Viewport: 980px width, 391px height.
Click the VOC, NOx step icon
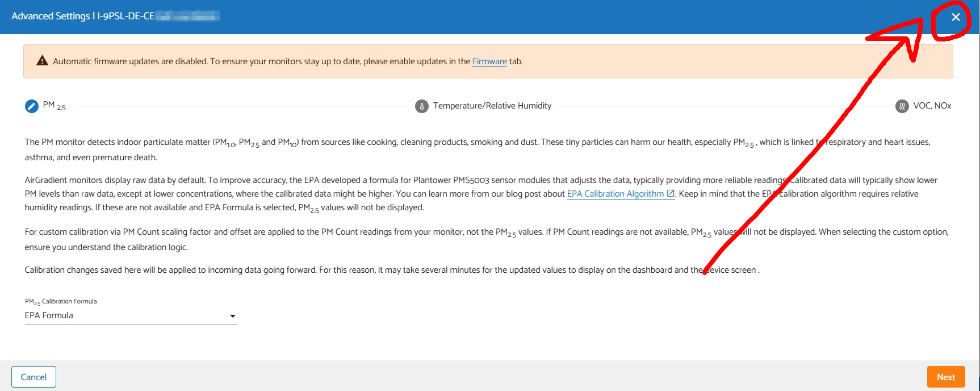(902, 106)
